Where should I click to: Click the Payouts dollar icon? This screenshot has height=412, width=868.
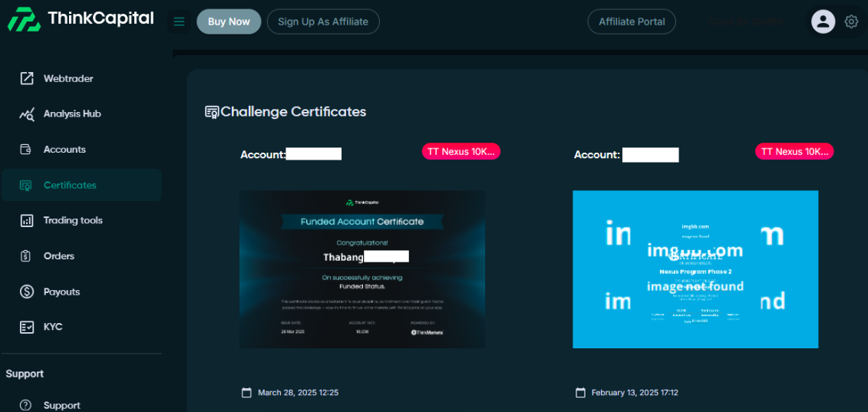pos(27,292)
